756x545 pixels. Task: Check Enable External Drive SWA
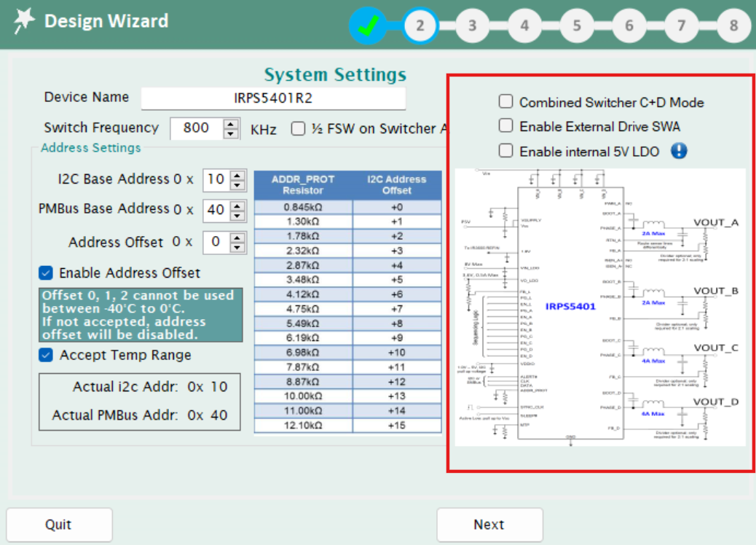click(x=506, y=125)
